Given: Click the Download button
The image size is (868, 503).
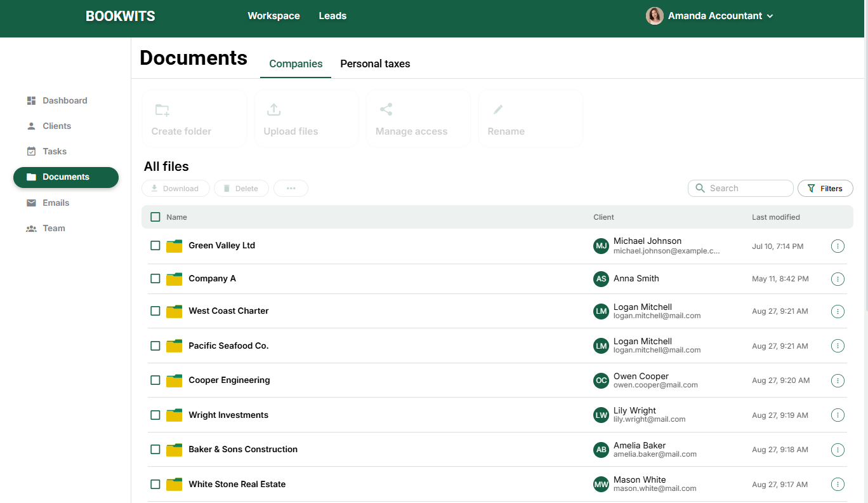Looking at the screenshot, I should point(175,188).
